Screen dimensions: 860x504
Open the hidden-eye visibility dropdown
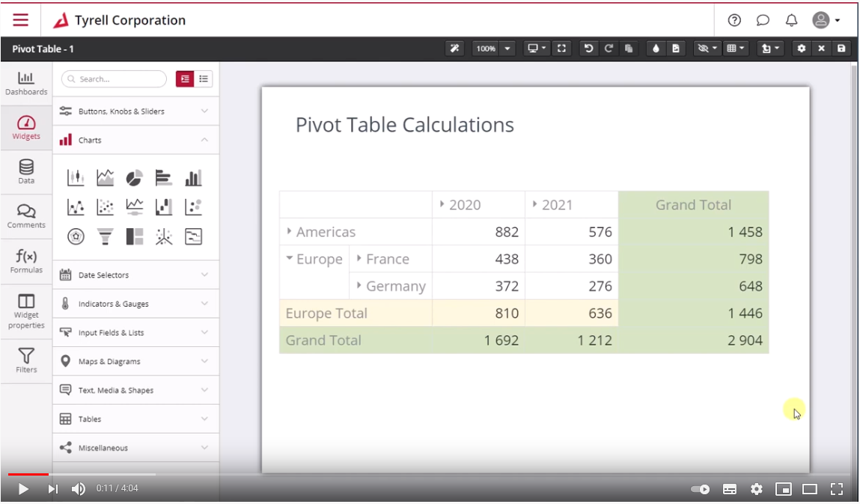[707, 48]
